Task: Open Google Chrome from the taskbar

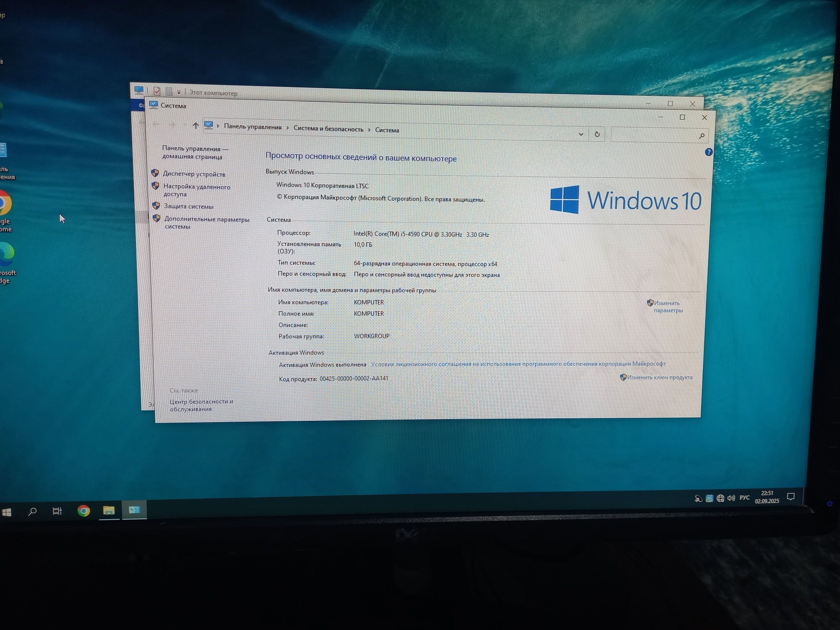Action: pyautogui.click(x=84, y=511)
